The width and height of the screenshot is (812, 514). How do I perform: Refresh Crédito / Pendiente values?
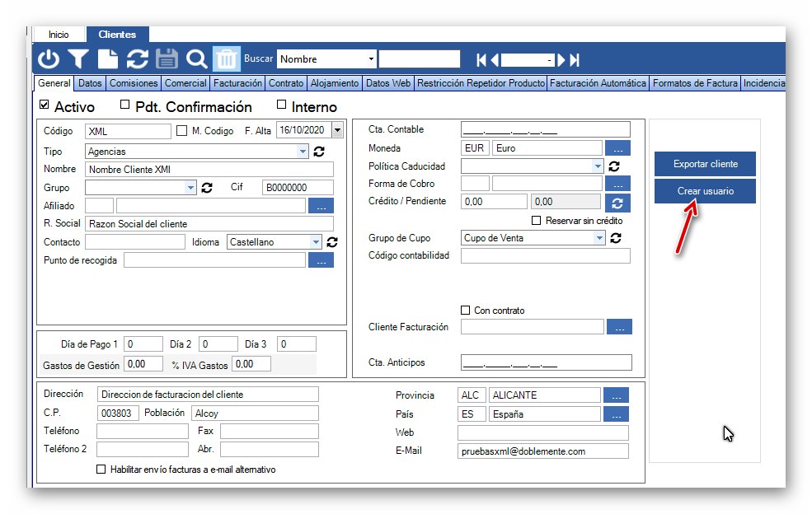click(x=617, y=203)
